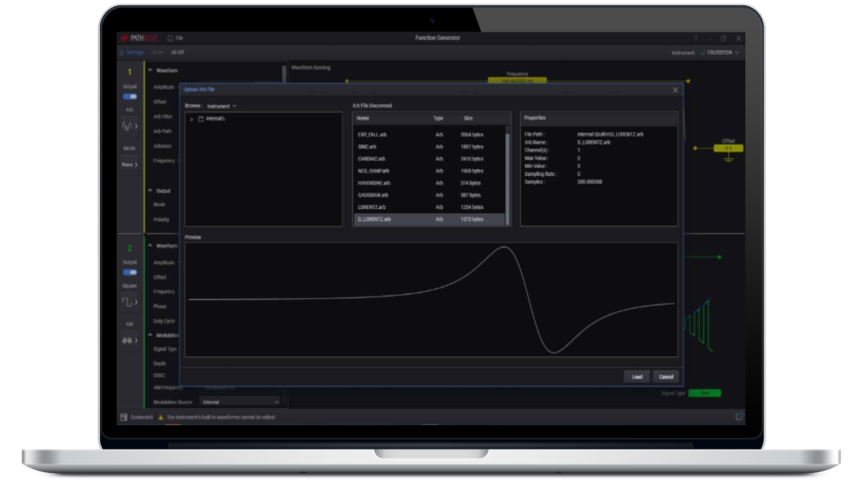Image resolution: width=868 pixels, height=488 pixels.
Task: Click the Cancel button
Action: pos(666,377)
